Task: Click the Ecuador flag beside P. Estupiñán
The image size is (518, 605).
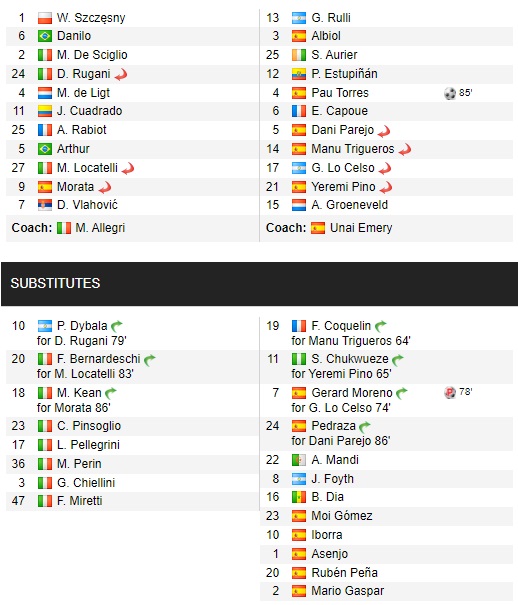Action: [299, 74]
